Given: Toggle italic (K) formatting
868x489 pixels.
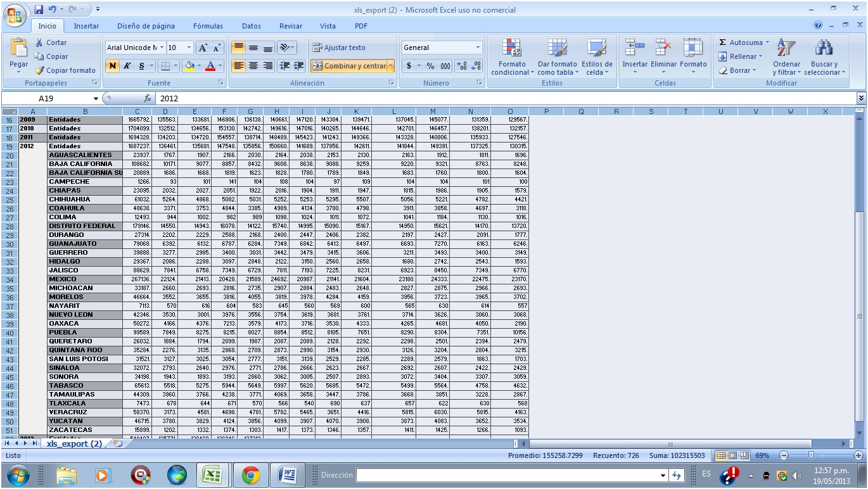Looking at the screenshot, I should coord(127,66).
